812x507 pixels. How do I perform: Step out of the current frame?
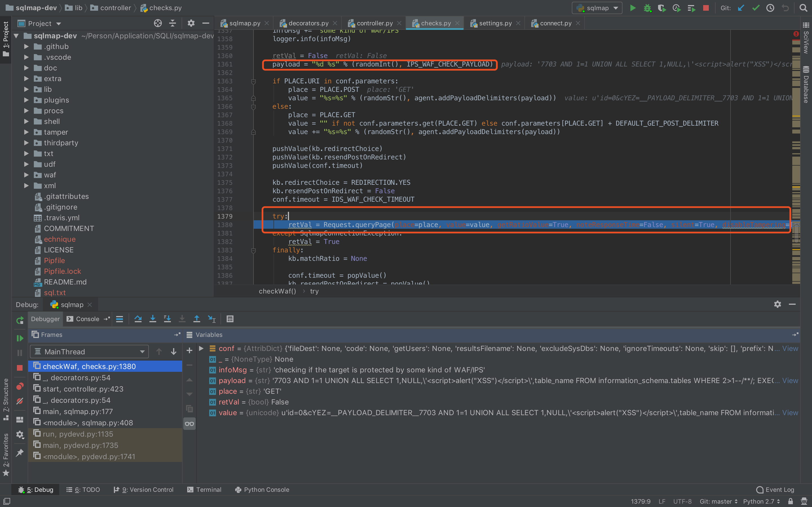[x=197, y=319]
